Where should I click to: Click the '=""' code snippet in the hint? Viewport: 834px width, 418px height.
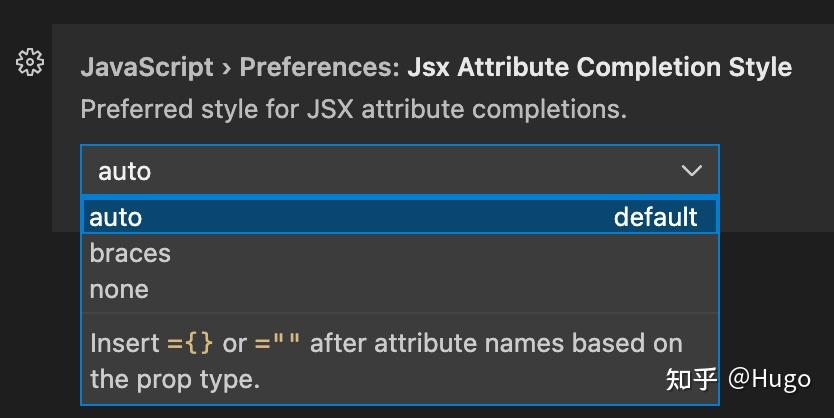point(277,343)
